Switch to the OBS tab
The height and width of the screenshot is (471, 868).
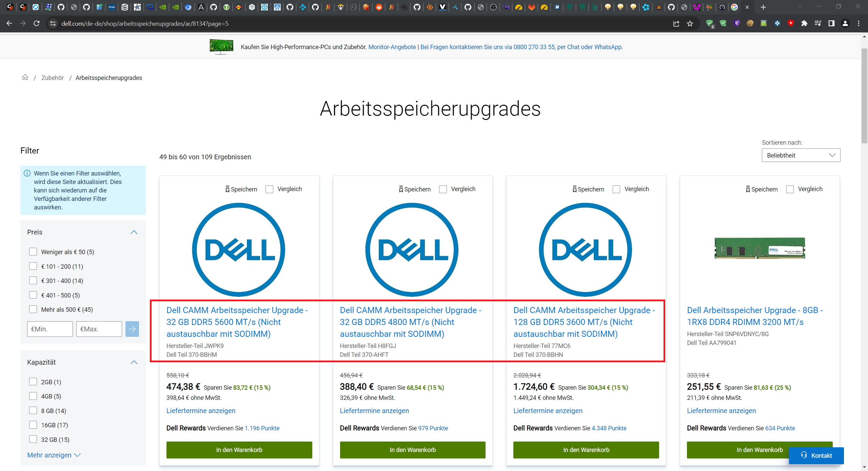coord(493,7)
